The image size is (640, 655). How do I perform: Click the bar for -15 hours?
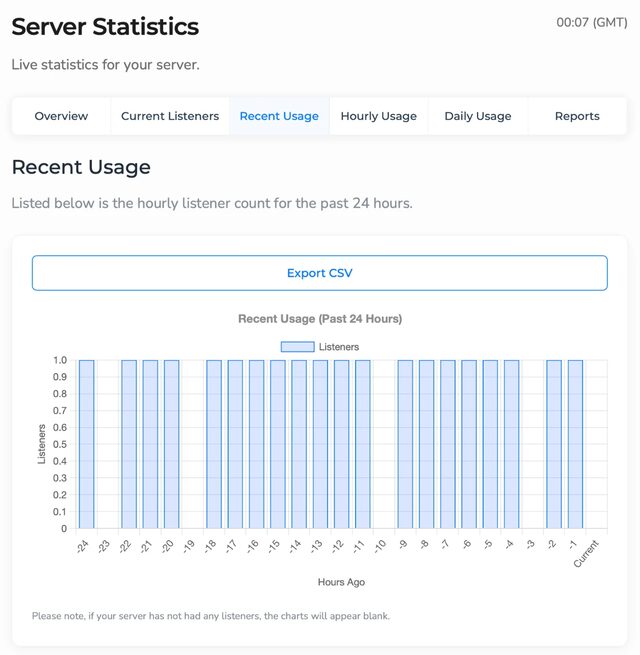pos(278,444)
